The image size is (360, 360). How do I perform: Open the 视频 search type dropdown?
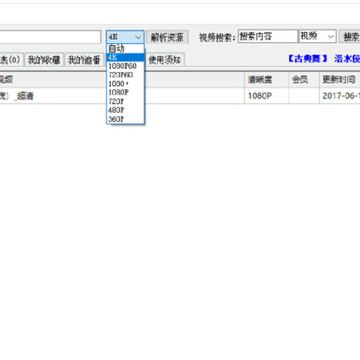318,37
